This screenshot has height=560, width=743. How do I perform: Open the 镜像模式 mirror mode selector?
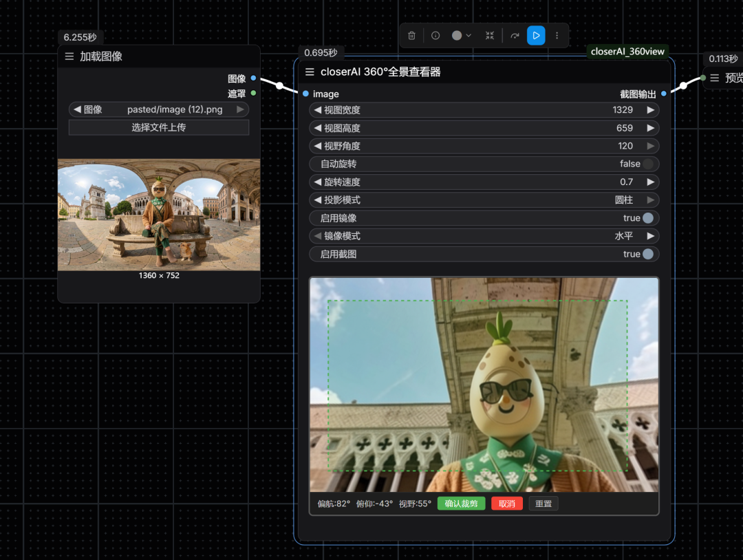(484, 236)
